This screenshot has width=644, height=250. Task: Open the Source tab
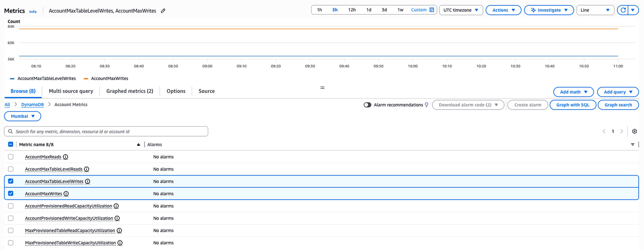(x=207, y=91)
